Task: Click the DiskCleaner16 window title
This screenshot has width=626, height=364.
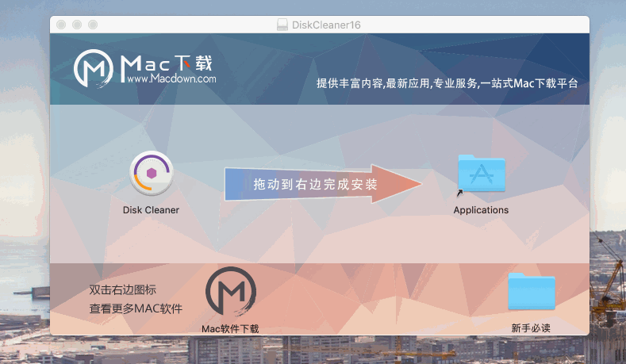Action: click(326, 25)
